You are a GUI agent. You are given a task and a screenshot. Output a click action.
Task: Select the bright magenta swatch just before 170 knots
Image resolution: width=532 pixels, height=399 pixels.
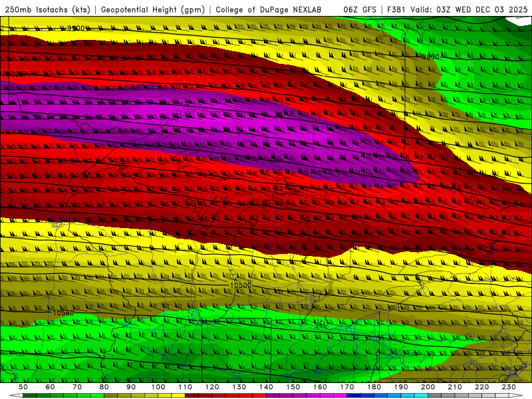340,396
